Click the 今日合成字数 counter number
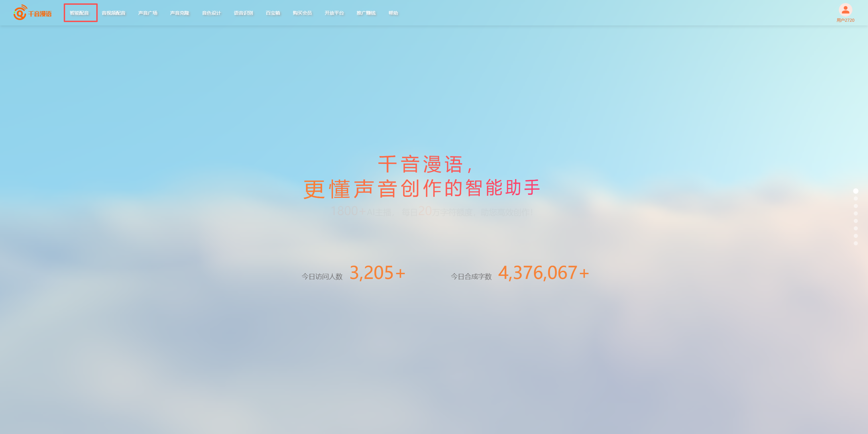This screenshot has height=434, width=868. [x=543, y=273]
